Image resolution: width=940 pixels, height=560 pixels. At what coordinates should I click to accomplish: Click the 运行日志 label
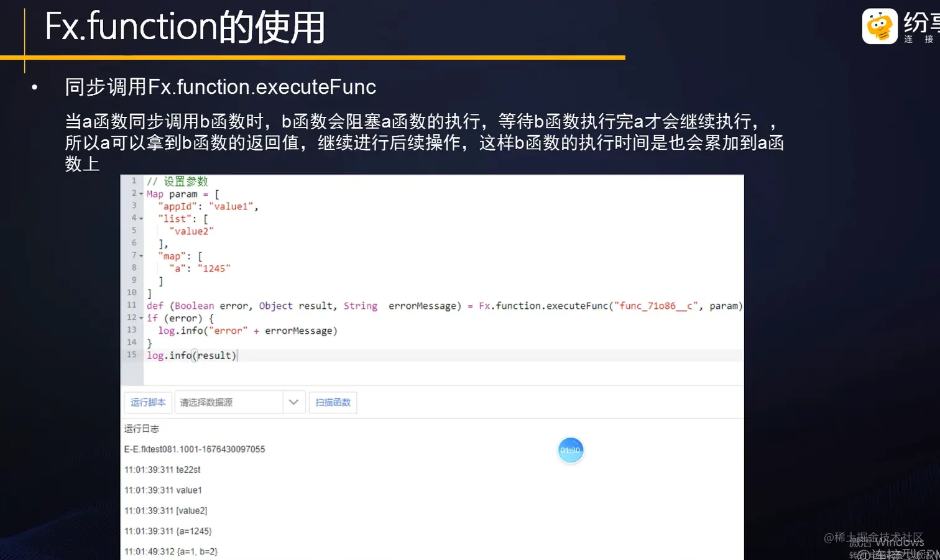[x=141, y=429]
